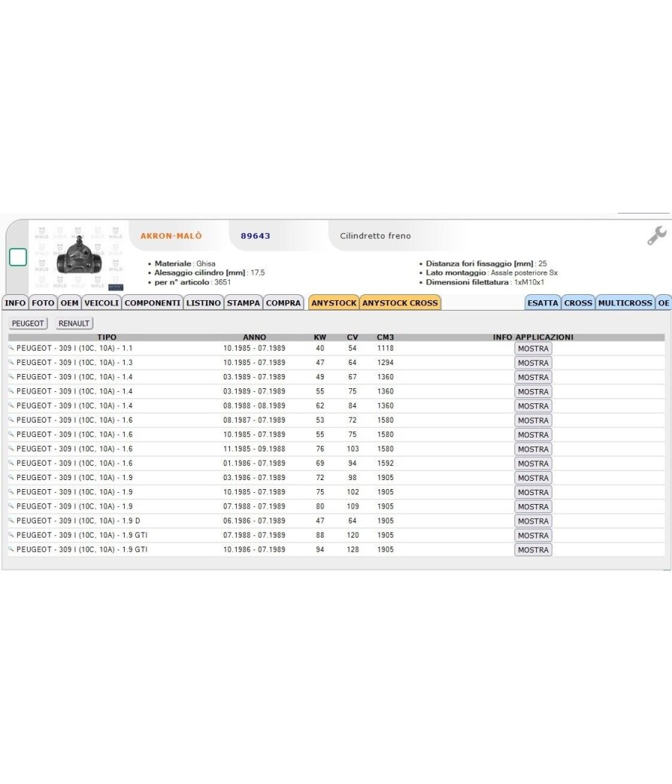Click the wrench tool icon

pos(656,235)
